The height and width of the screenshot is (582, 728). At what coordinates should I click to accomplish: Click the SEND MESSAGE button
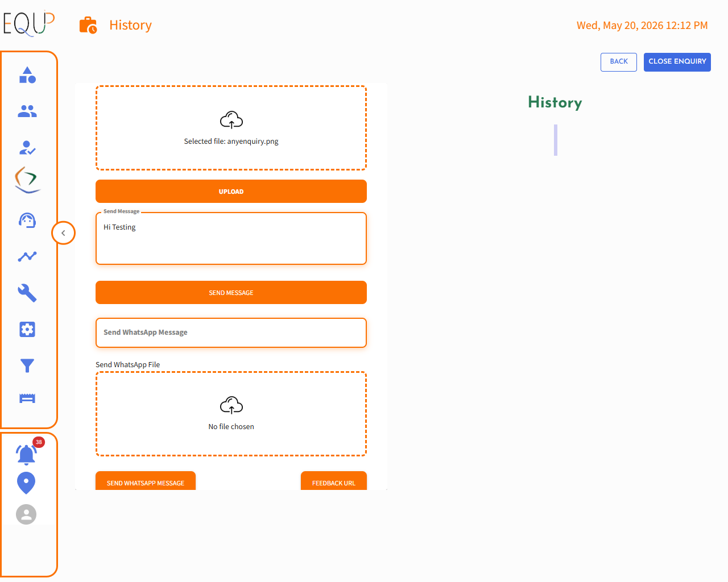231,293
